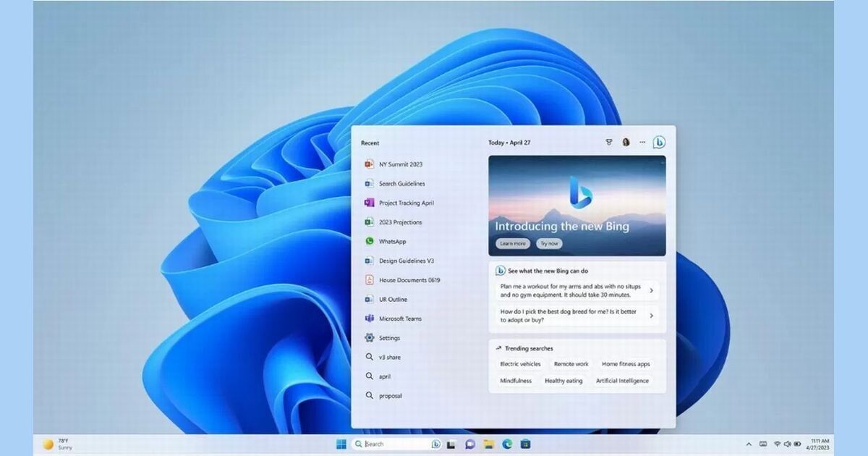Expand the workout plan suggestion arrow

[651, 291]
